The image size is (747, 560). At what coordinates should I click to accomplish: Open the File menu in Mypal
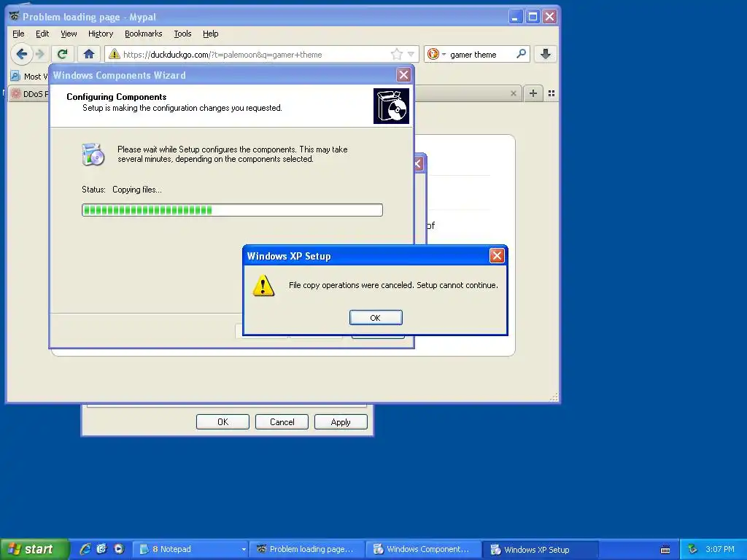pyautogui.click(x=18, y=34)
